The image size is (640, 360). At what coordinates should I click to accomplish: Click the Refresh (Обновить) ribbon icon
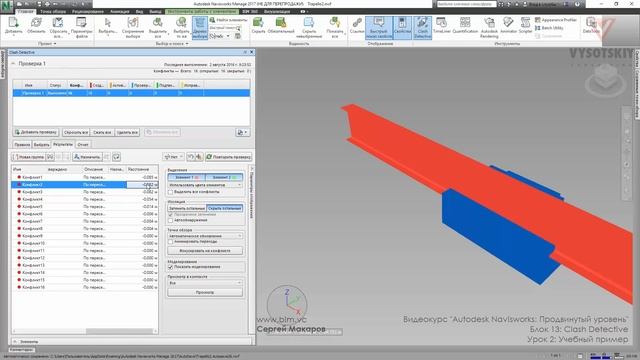click(36, 23)
